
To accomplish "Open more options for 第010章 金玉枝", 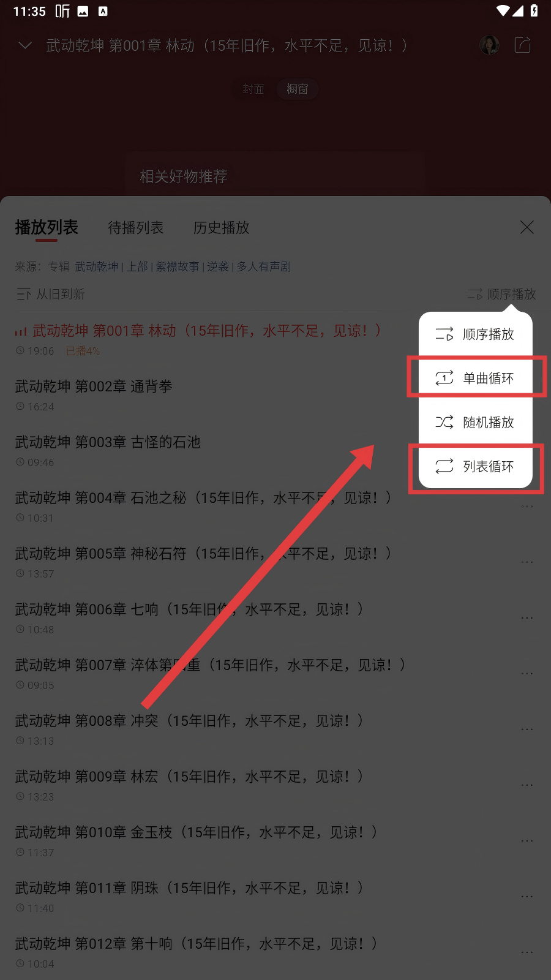I will click(527, 840).
